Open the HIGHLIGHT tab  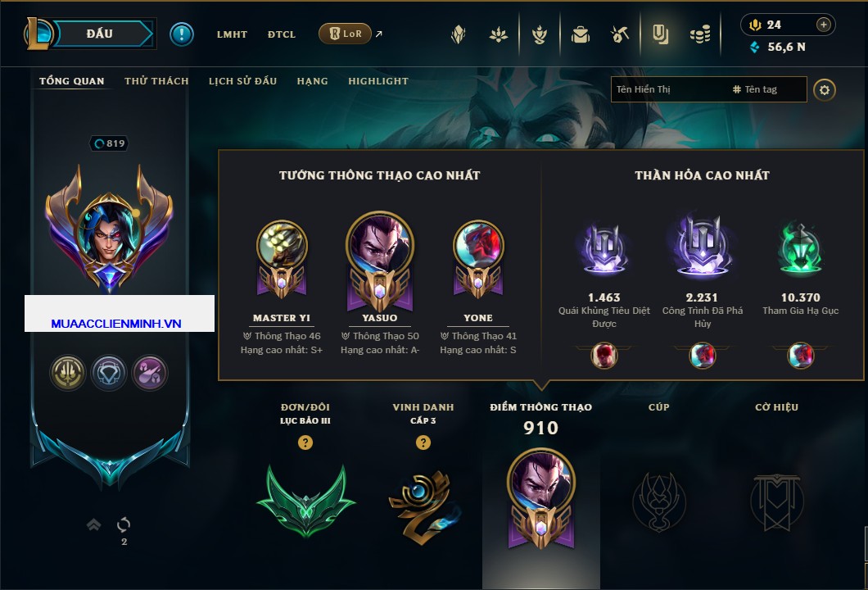(x=378, y=81)
